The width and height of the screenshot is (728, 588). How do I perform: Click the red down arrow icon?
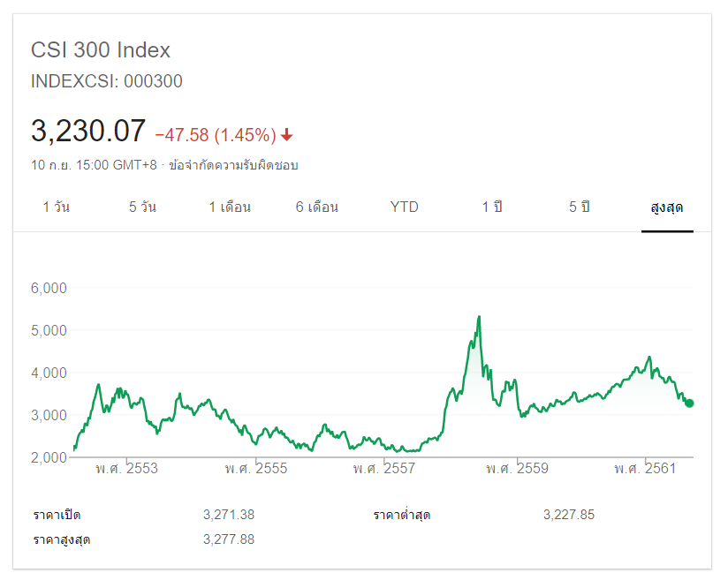point(287,135)
